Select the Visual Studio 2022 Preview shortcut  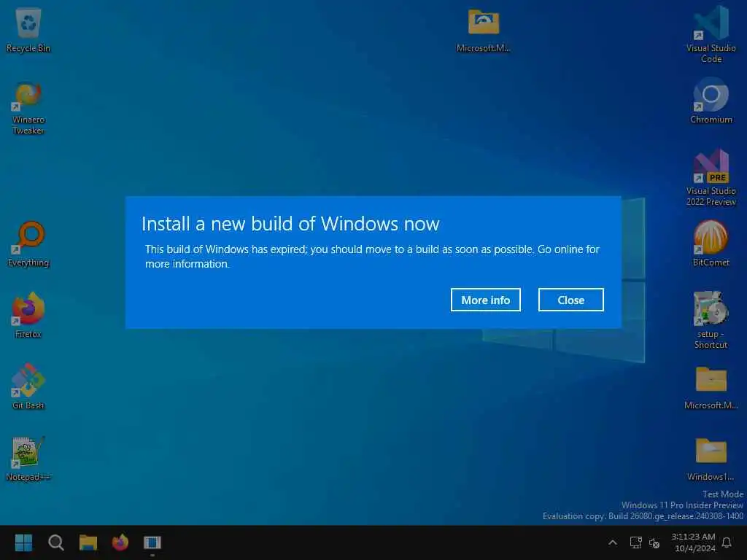[711, 178]
